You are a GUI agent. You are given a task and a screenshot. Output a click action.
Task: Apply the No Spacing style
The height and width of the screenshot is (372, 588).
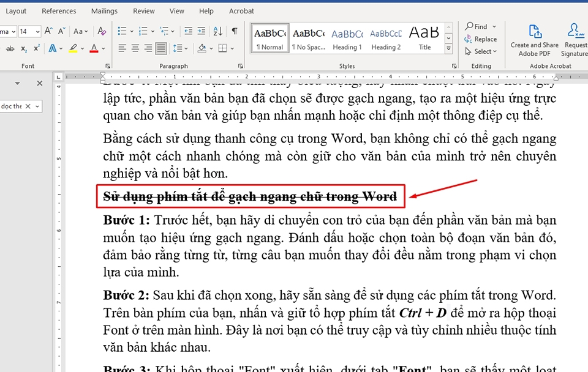point(309,38)
